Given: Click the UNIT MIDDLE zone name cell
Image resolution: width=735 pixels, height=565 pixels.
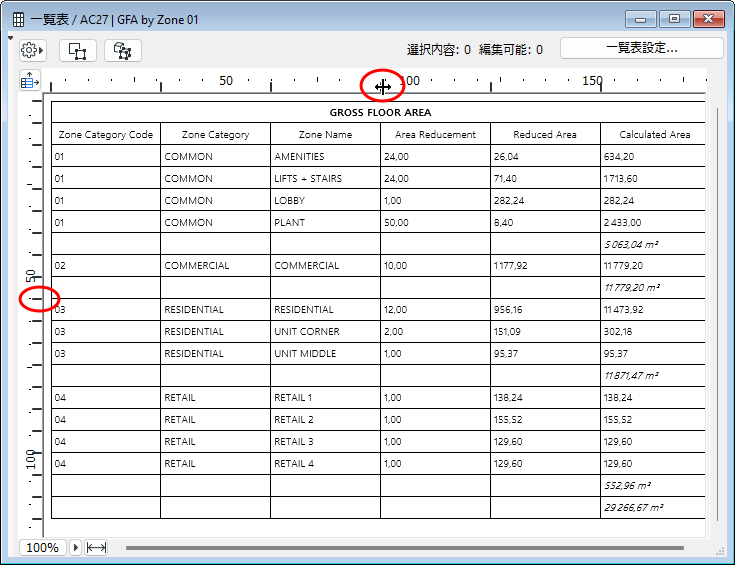Looking at the screenshot, I should [x=325, y=354].
